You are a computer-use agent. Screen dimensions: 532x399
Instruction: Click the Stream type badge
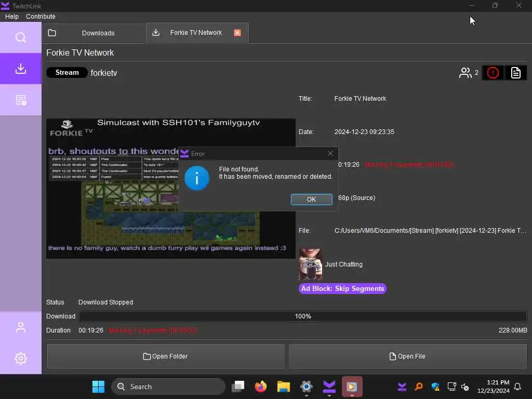coord(67,73)
